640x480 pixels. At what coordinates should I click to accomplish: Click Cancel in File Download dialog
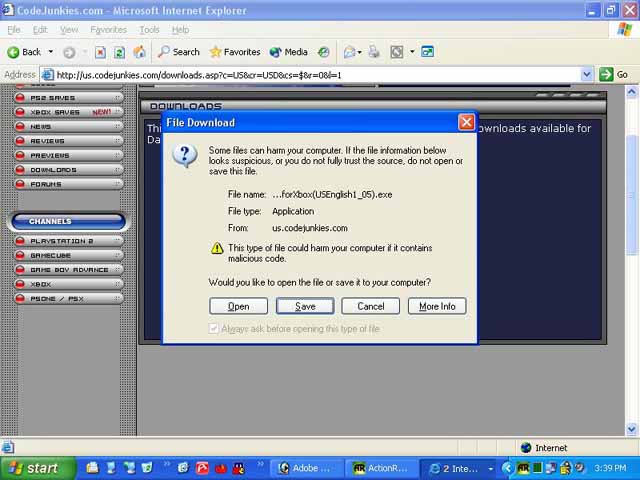click(371, 306)
